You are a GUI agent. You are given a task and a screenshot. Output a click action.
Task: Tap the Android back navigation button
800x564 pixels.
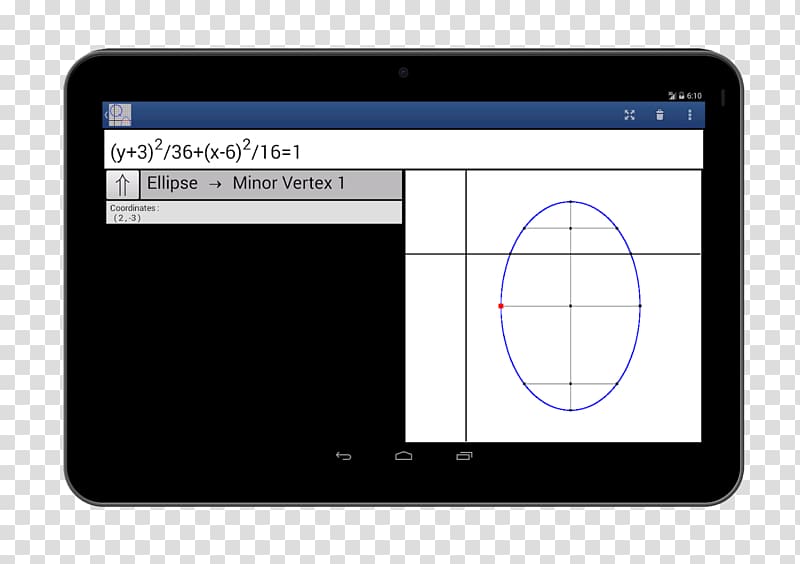(x=343, y=456)
